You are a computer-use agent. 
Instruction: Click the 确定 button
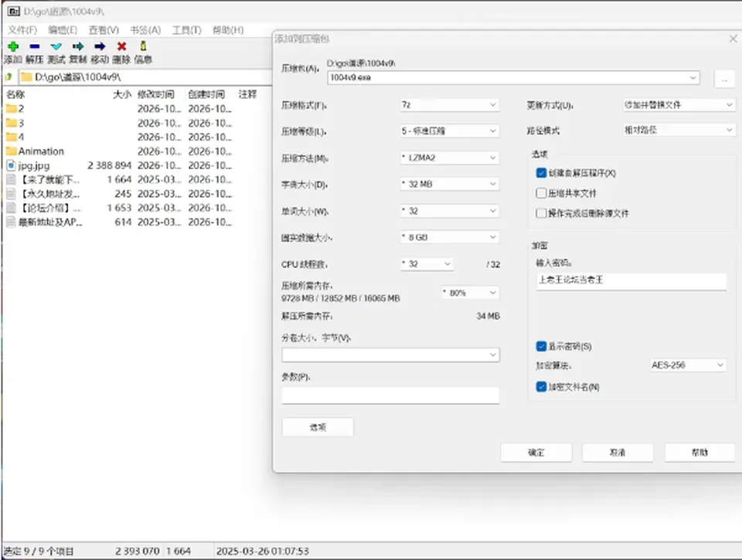pos(536,453)
